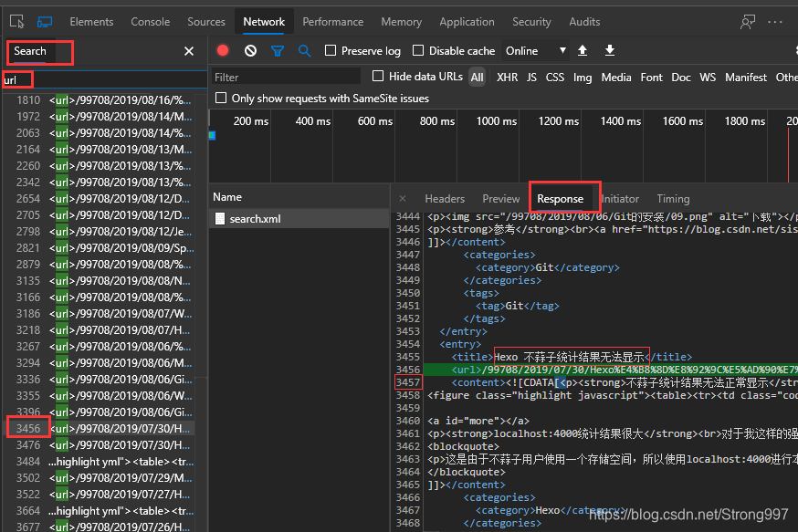The width and height of the screenshot is (798, 532).
Task: Switch to the Console tab
Action: (x=150, y=22)
